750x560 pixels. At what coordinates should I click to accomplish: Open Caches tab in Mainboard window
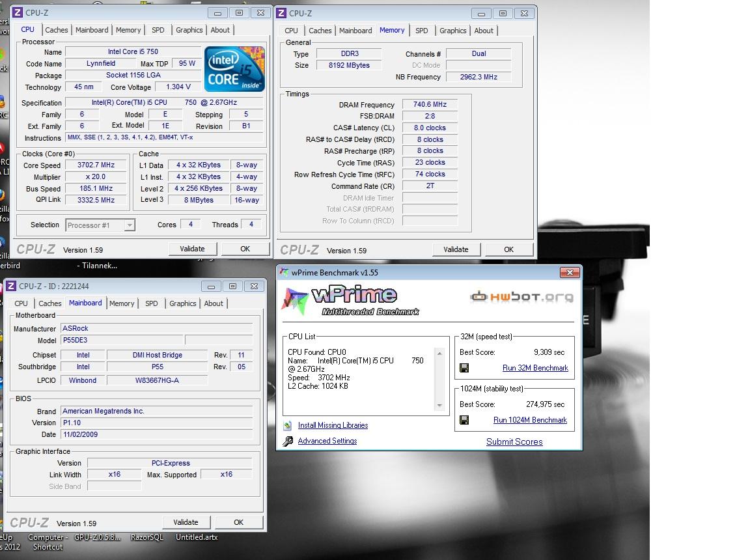49,303
